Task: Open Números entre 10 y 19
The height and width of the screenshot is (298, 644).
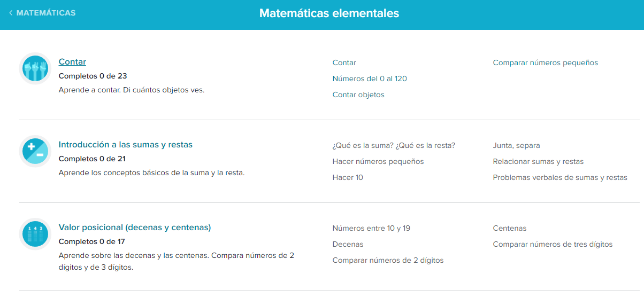Action: [371, 229]
